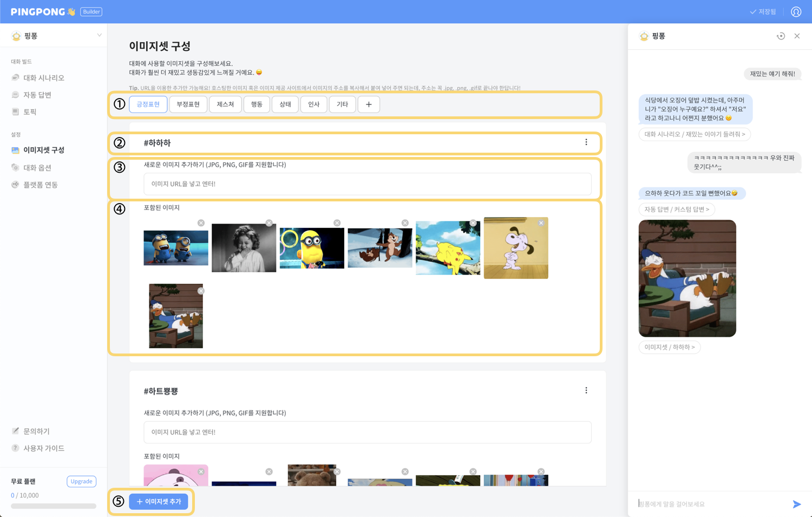
Task: Add a new category with plus tab
Action: click(x=369, y=104)
